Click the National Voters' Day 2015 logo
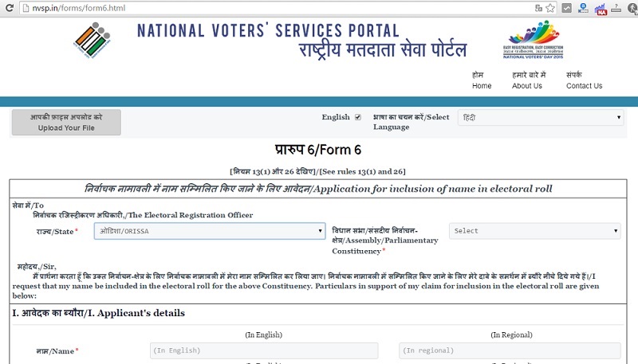 pos(533,39)
